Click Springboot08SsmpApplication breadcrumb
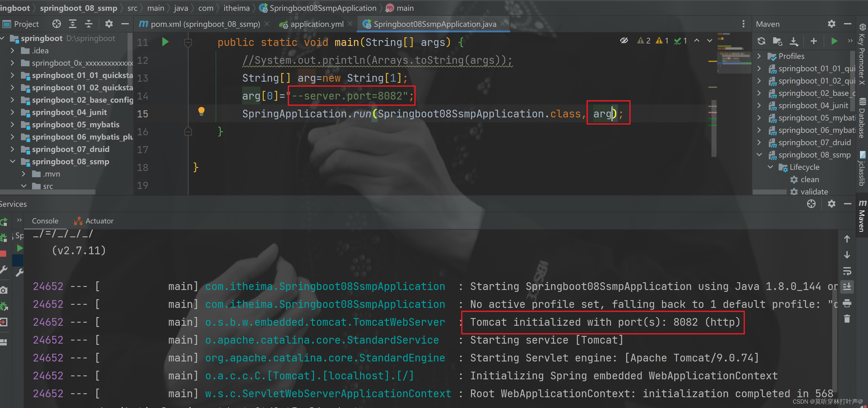 tap(317, 8)
